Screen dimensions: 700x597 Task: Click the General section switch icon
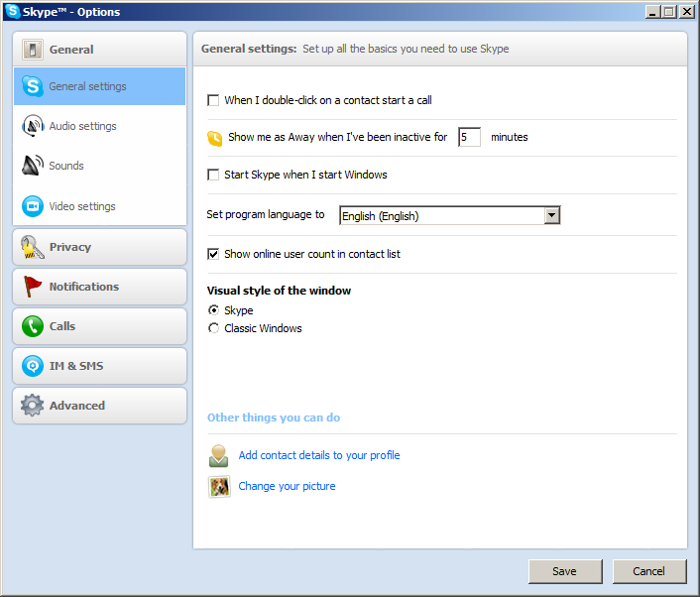pyautogui.click(x=33, y=50)
